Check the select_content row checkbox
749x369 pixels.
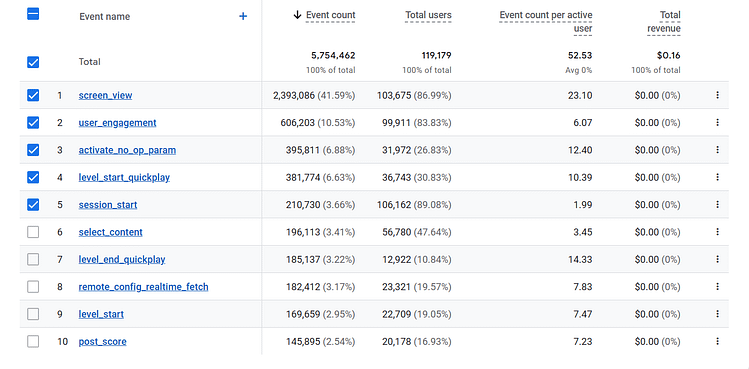pyautogui.click(x=33, y=232)
